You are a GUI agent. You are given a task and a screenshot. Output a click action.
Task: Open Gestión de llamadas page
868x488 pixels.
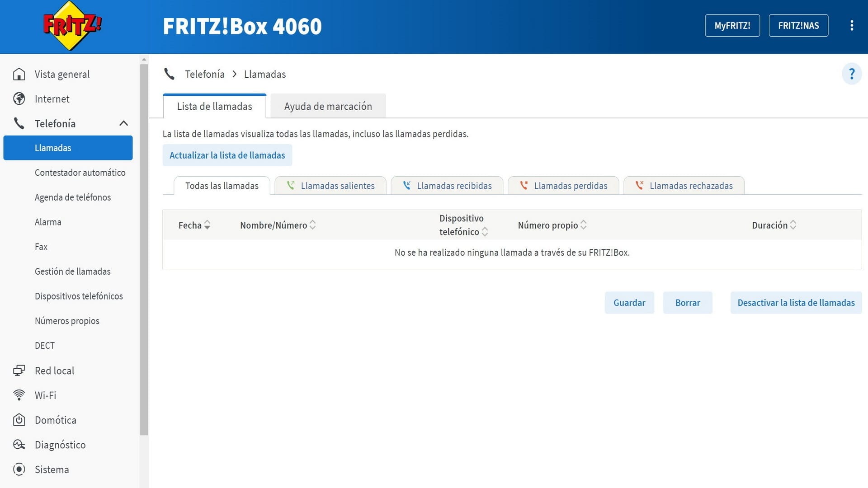pyautogui.click(x=73, y=272)
